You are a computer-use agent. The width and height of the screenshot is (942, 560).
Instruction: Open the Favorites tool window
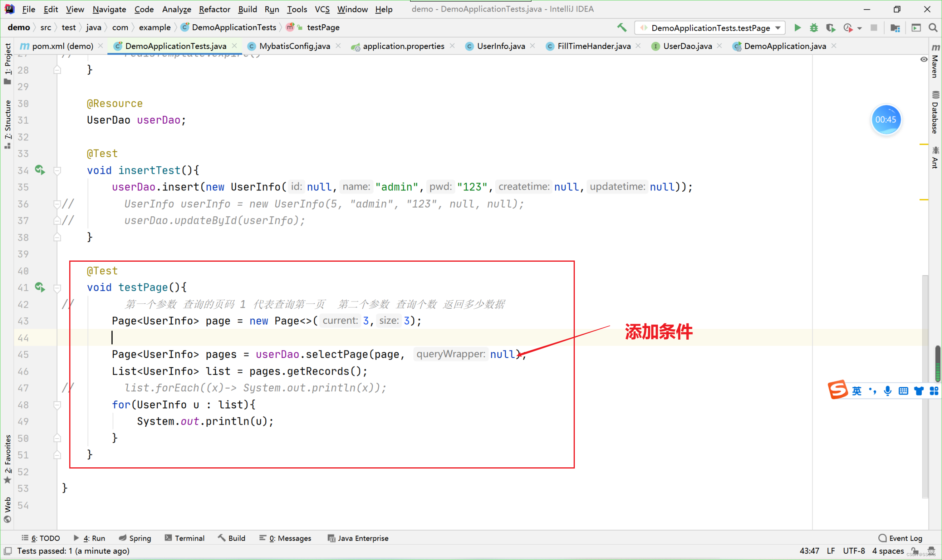tap(8, 459)
